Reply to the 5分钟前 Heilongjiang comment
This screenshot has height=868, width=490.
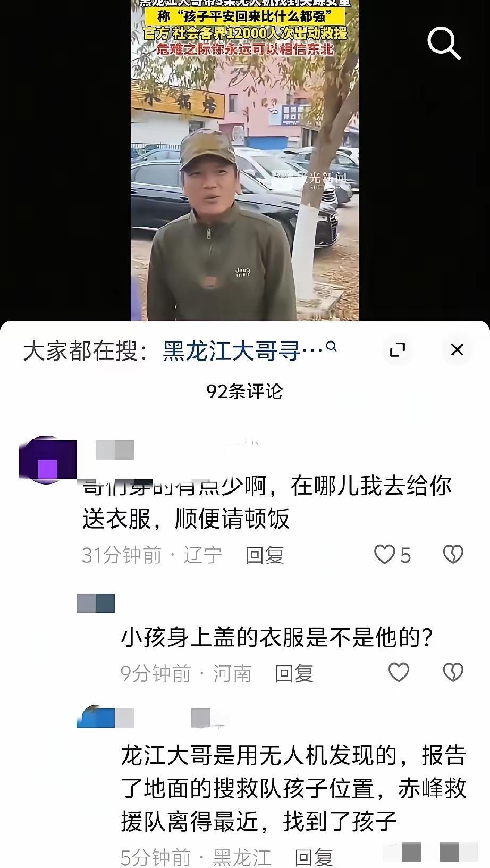(x=314, y=857)
